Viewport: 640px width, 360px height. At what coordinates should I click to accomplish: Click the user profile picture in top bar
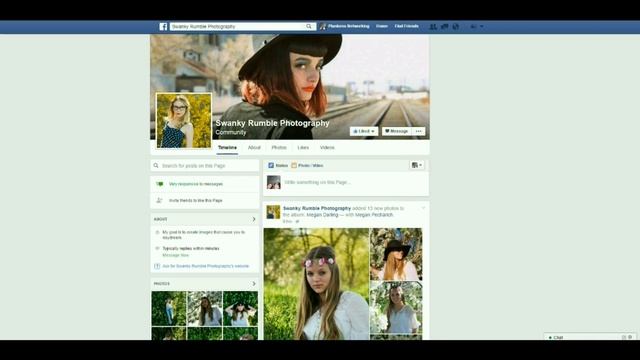[323, 27]
